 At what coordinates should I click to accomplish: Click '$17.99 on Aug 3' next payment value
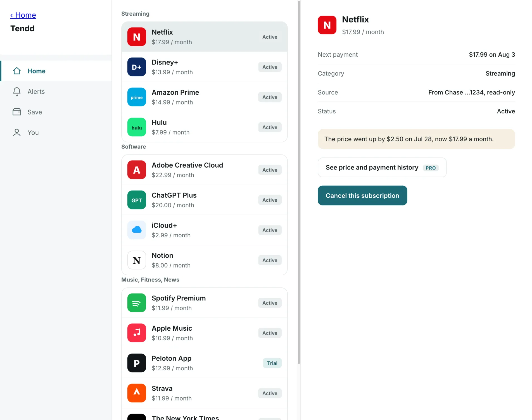[x=492, y=55]
